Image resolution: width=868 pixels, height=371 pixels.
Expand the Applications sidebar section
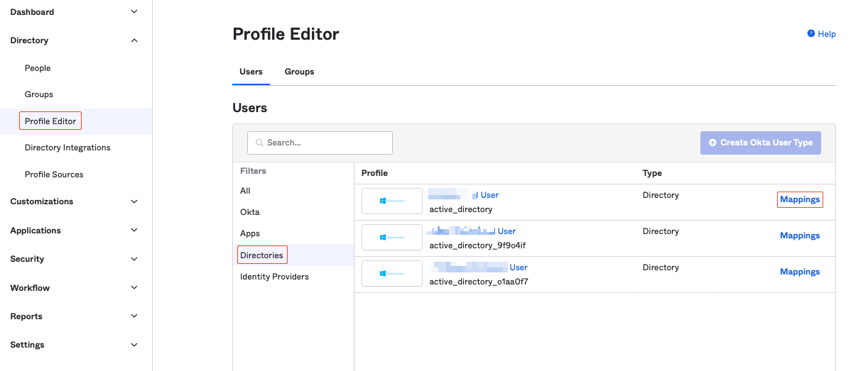tap(134, 231)
